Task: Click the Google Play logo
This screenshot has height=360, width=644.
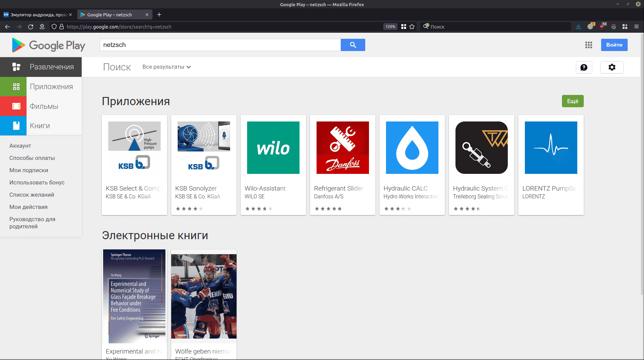Action: click(48, 45)
